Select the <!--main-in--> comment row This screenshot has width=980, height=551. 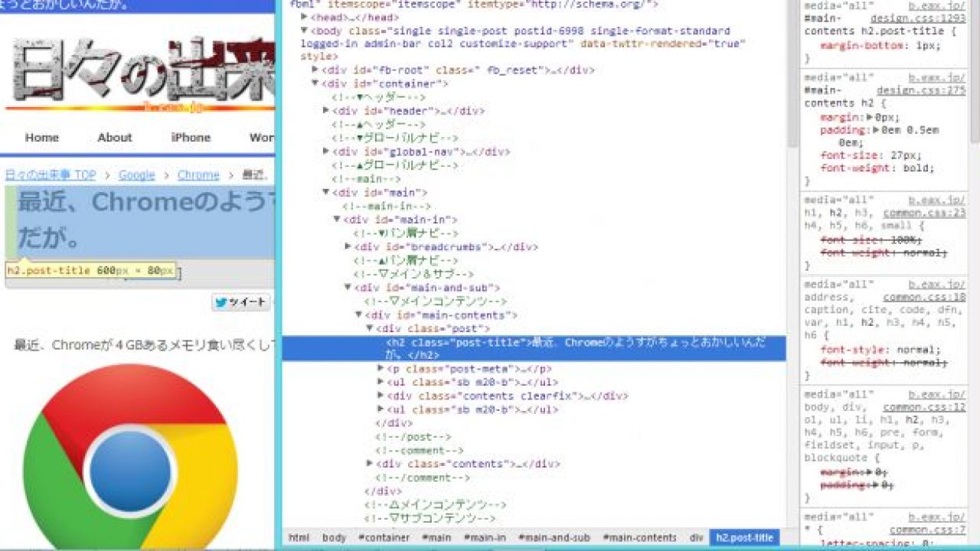[387, 206]
